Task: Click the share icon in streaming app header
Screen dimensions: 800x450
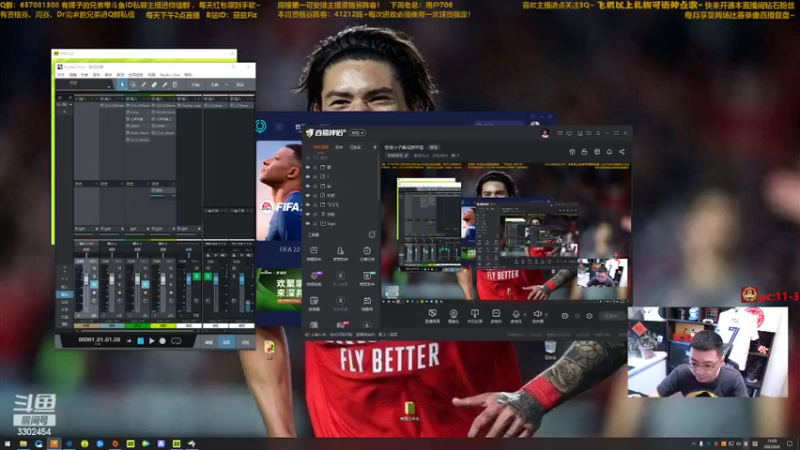Action: [622, 152]
